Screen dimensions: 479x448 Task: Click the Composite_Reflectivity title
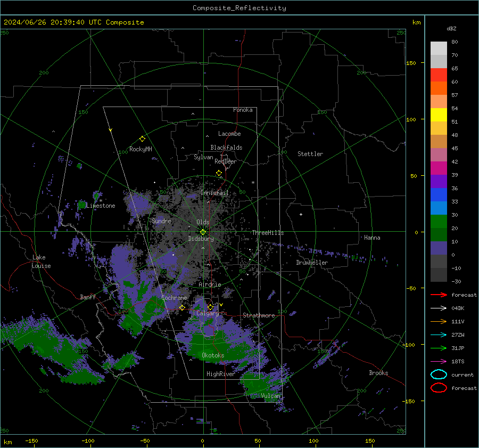click(240, 8)
